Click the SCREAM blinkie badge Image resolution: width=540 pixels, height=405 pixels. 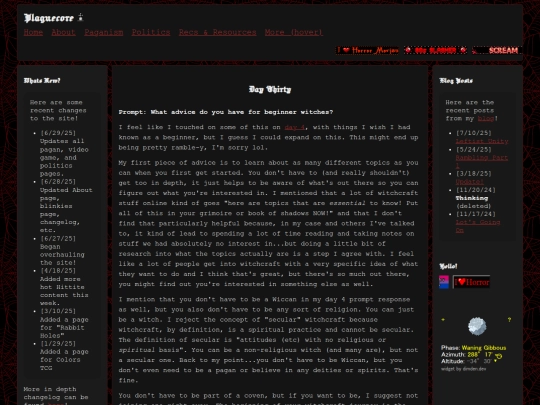[x=497, y=50]
